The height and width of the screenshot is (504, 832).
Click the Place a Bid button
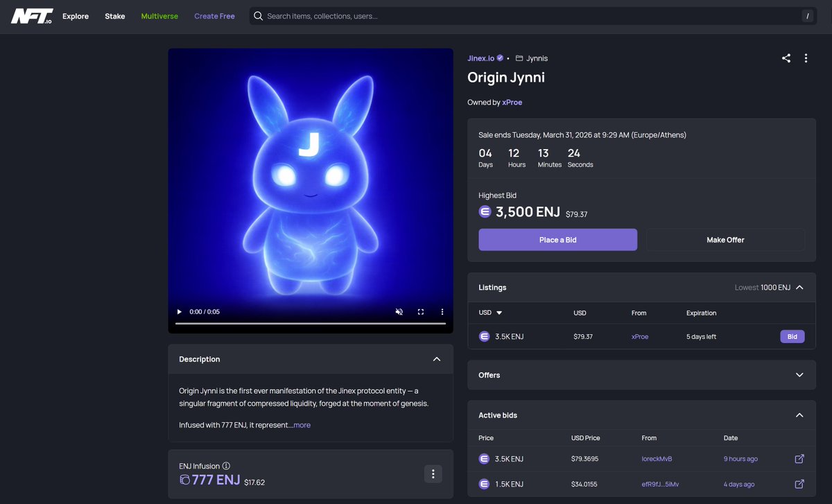(557, 239)
